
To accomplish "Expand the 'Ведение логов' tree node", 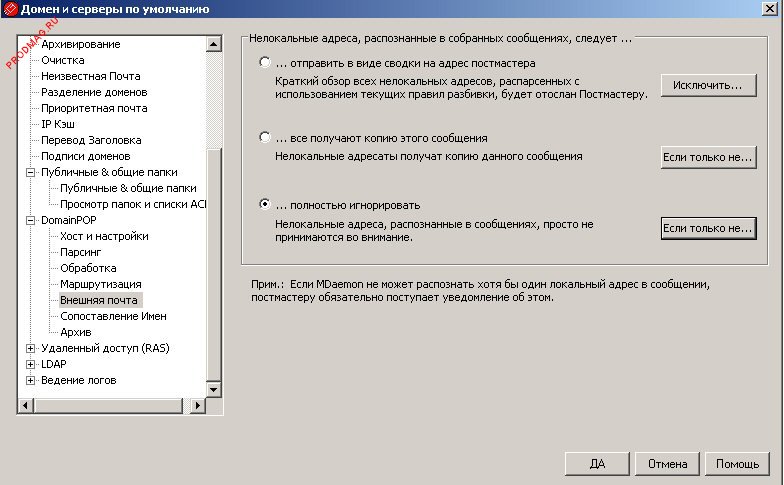I will pyautogui.click(x=30, y=380).
